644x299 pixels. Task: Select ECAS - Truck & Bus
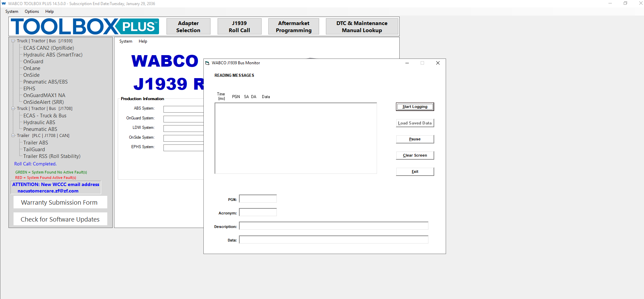[x=45, y=116]
